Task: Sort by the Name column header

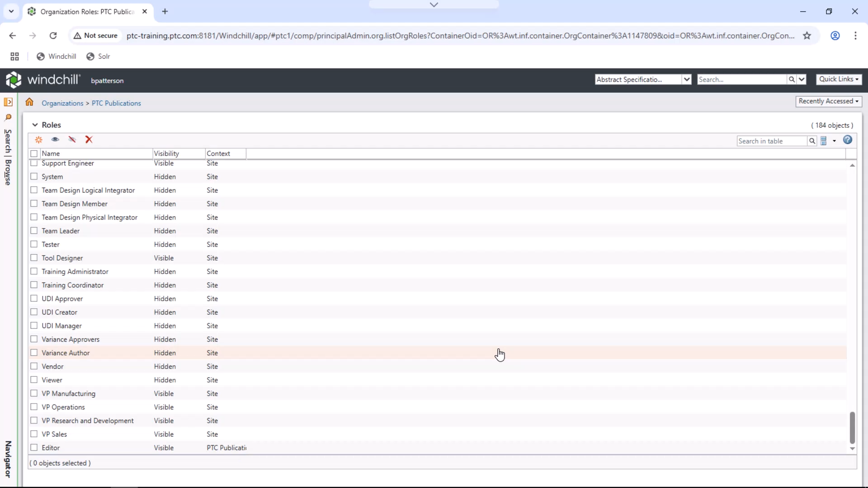Action: coord(96,154)
